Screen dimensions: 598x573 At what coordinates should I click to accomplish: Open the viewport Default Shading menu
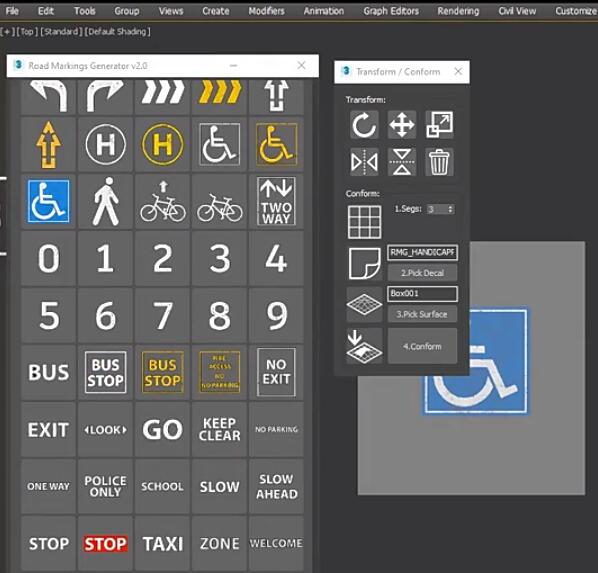coord(117,31)
